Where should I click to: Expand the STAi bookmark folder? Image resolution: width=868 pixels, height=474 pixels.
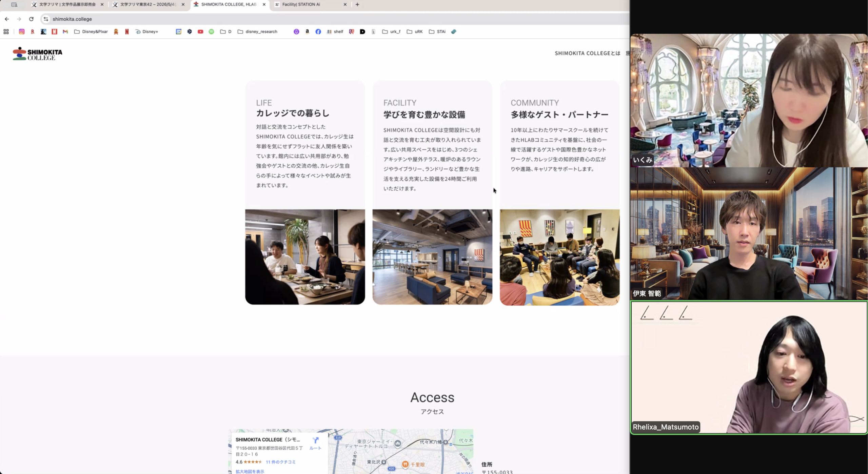437,32
